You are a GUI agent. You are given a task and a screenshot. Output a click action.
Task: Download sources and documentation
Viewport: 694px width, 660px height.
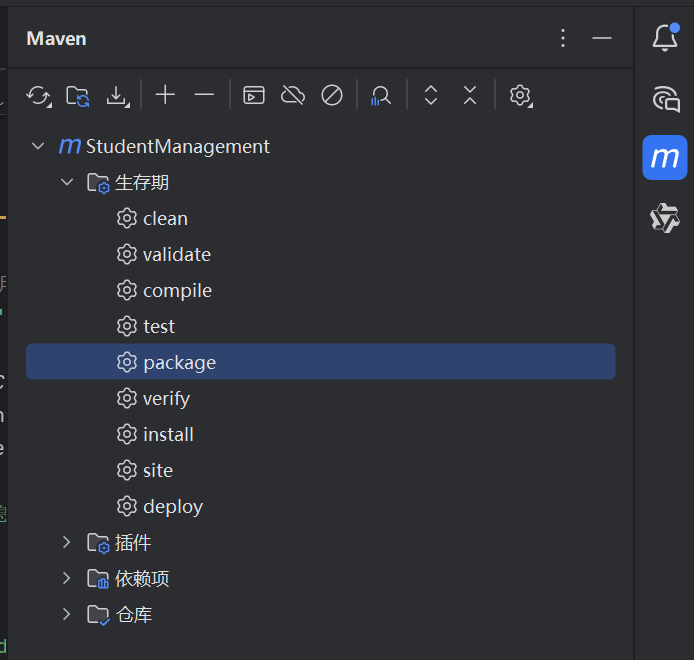117,95
